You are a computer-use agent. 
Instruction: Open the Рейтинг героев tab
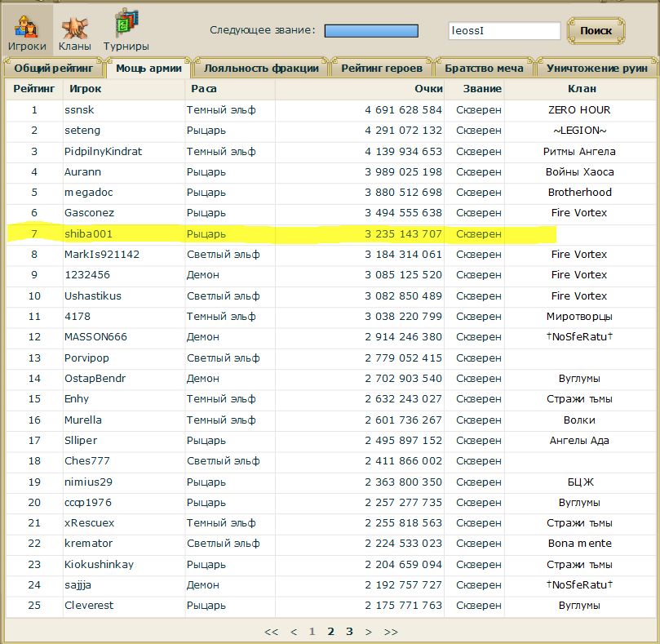point(382,69)
